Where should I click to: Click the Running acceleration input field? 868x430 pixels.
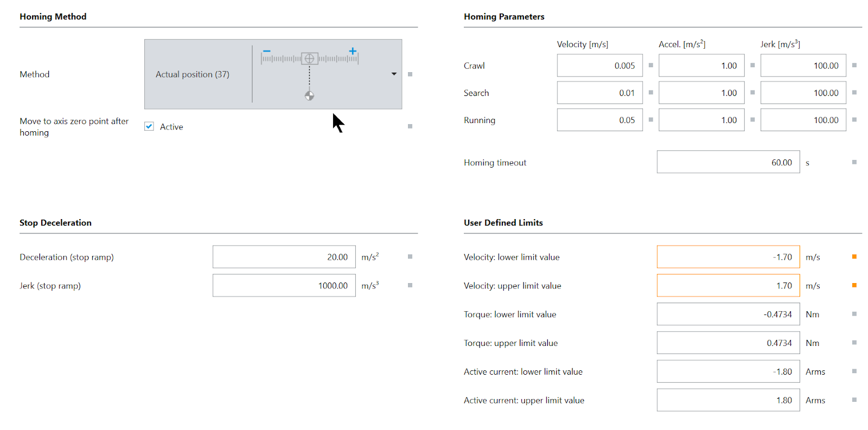click(x=701, y=120)
